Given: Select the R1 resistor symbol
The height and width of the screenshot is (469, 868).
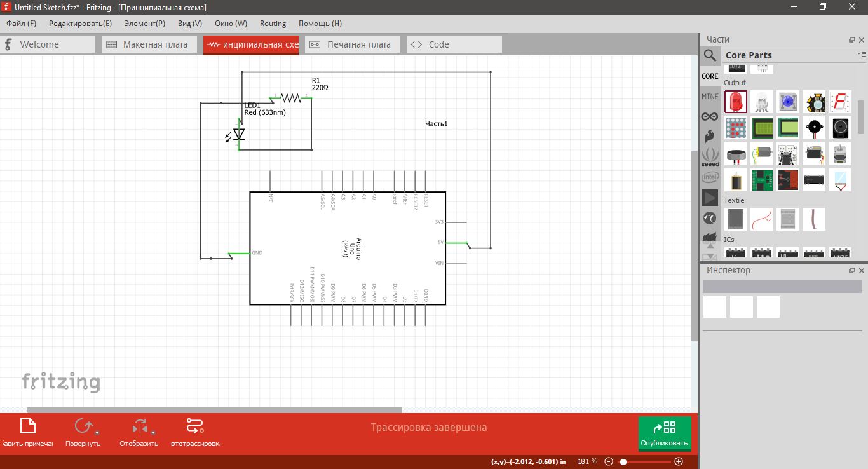Looking at the screenshot, I should click(291, 98).
